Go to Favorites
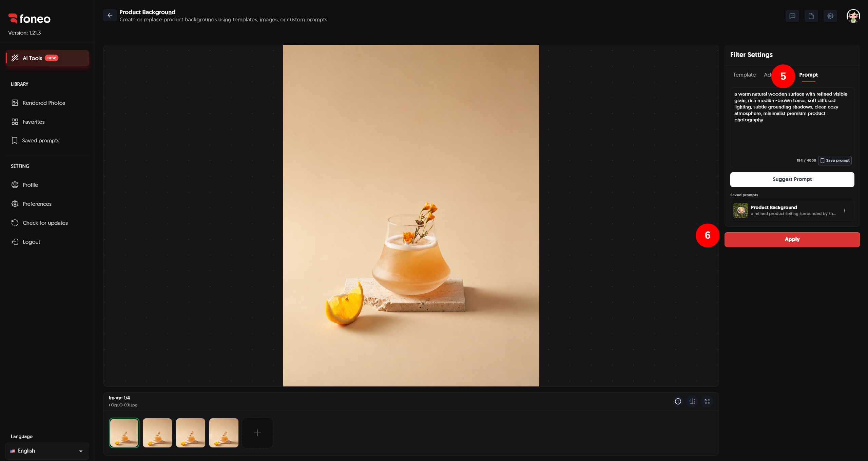 click(33, 122)
